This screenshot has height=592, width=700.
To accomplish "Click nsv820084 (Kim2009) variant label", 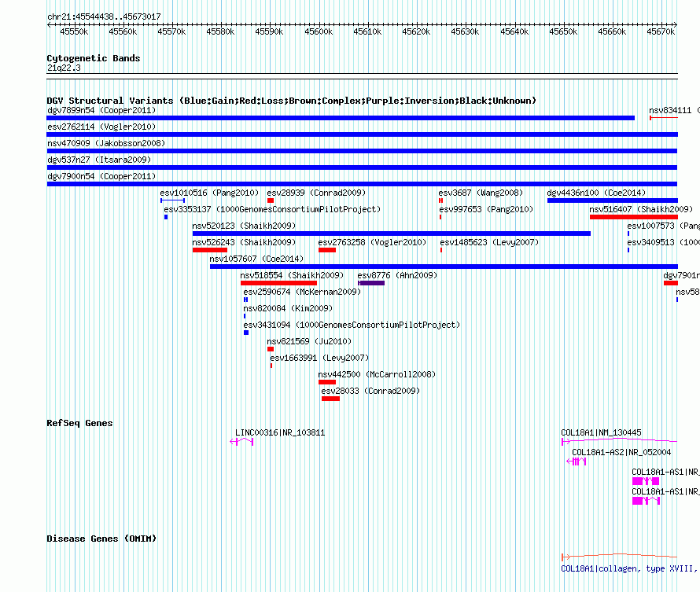I will click(288, 308).
